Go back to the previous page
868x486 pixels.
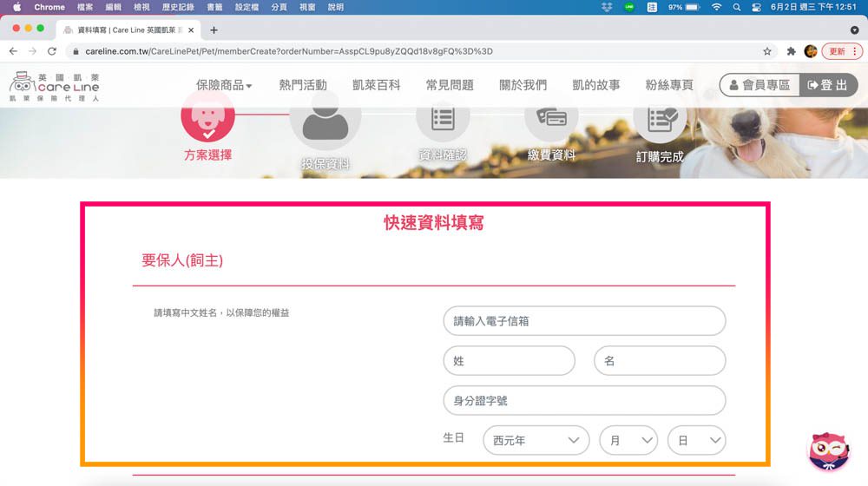13,51
